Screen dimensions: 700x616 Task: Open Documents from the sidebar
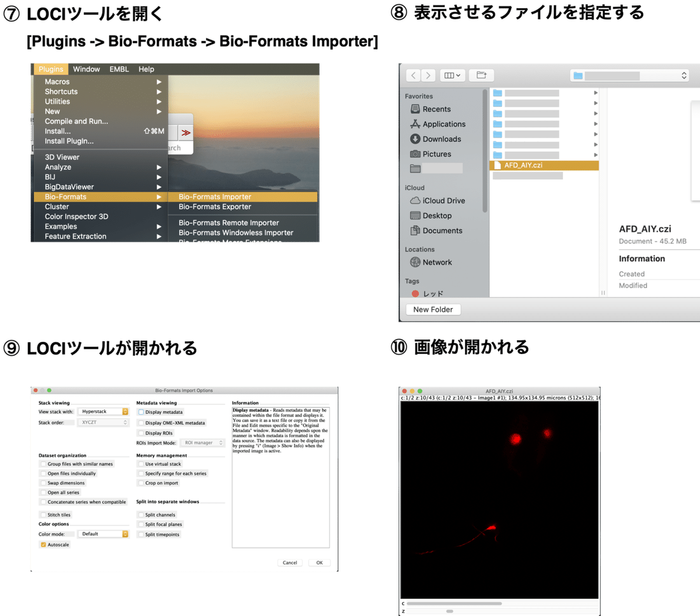tap(436, 230)
